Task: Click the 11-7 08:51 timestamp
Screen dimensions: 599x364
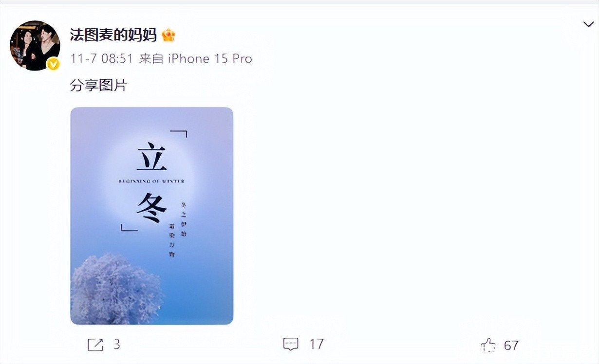Action: pos(102,59)
